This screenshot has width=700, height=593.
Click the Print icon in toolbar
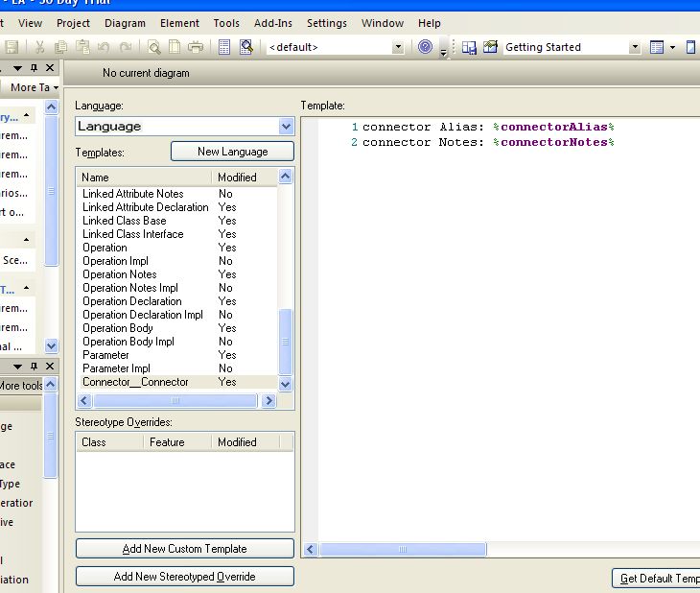(196, 47)
